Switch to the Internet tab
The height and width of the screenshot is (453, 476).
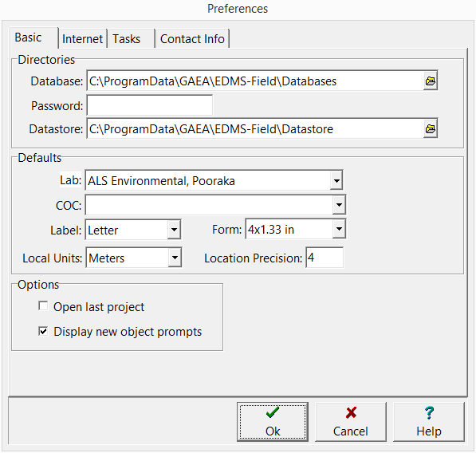[x=82, y=39]
